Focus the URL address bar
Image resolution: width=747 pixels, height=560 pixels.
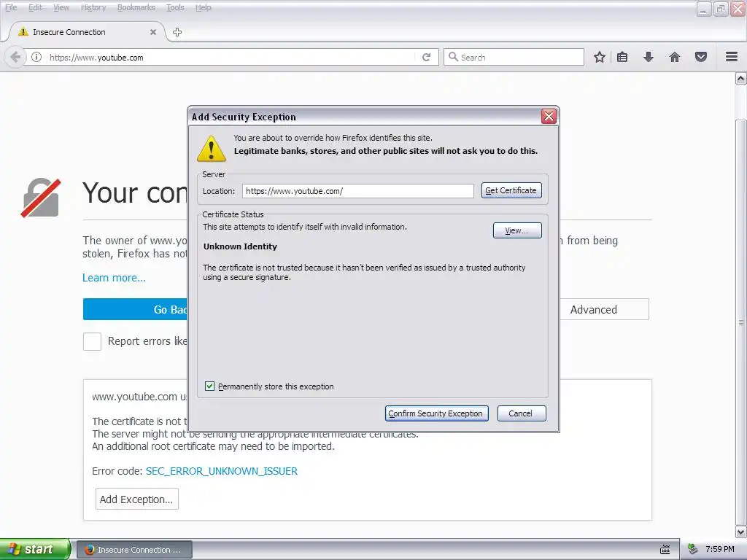click(x=231, y=57)
